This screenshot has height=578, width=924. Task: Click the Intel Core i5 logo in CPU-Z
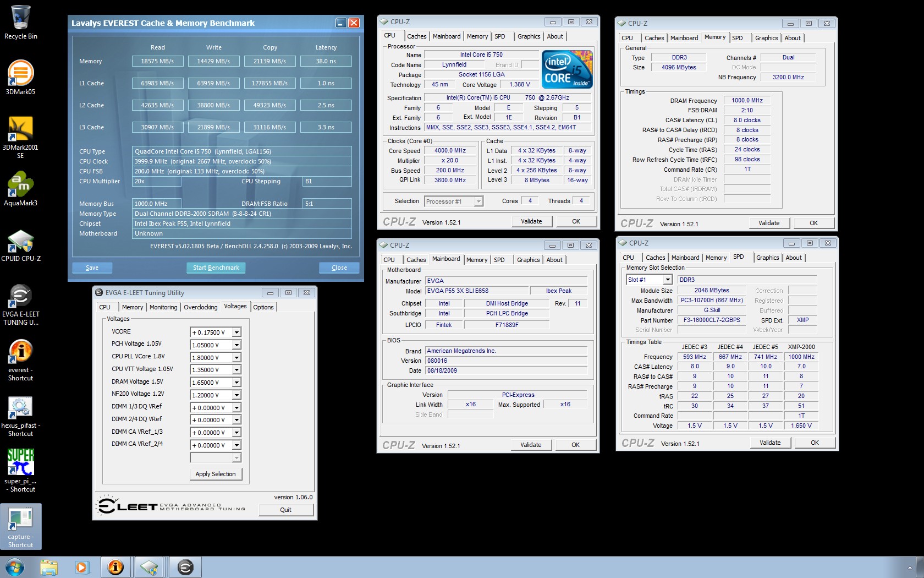click(567, 69)
